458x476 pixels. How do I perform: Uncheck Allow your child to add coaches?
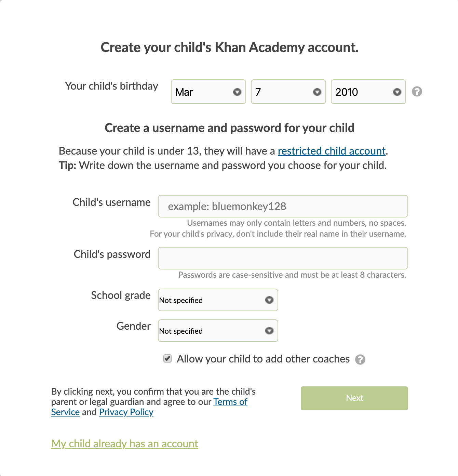[x=167, y=358]
